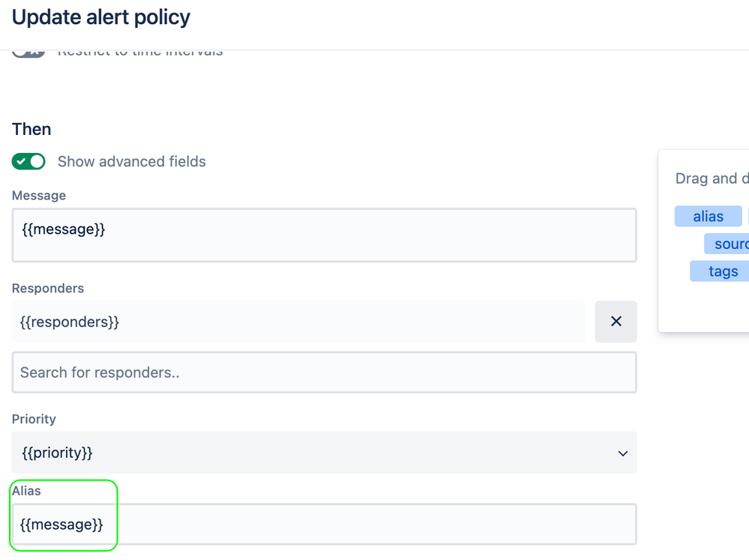Screen dimensions: 749x560
Task: Click into the Message text field
Action: (324, 235)
